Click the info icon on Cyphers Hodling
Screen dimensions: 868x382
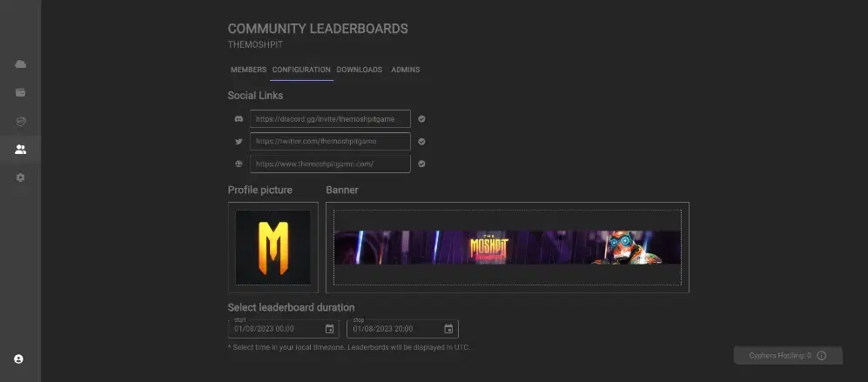[822, 355]
